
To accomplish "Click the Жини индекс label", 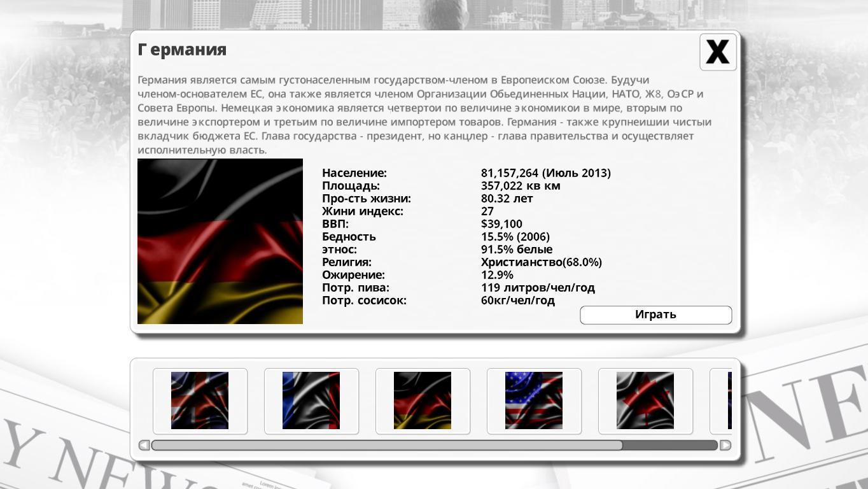I will tap(363, 211).
